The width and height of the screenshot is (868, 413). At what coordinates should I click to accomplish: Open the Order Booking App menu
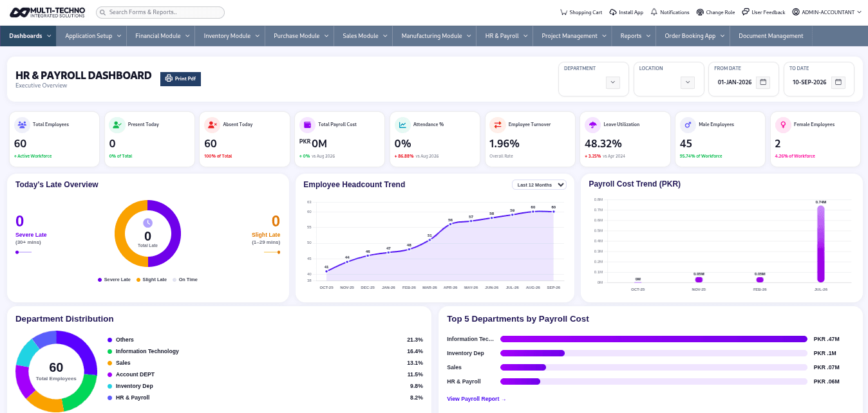(x=693, y=36)
